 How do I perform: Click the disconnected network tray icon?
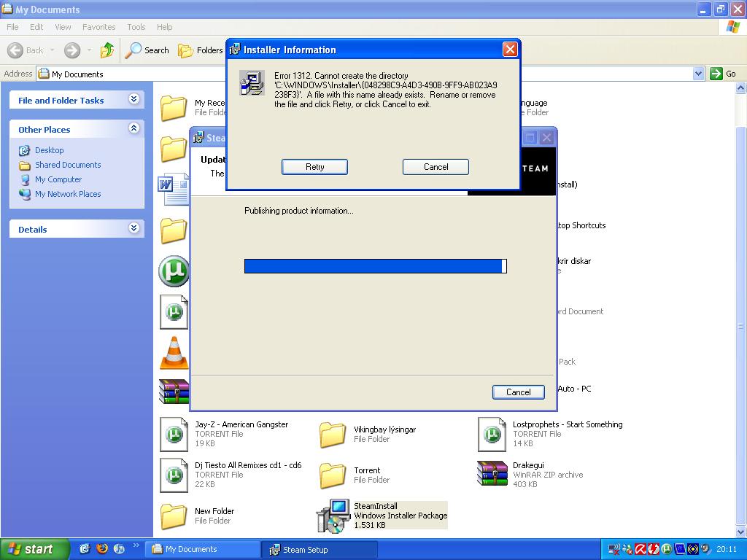614,550
